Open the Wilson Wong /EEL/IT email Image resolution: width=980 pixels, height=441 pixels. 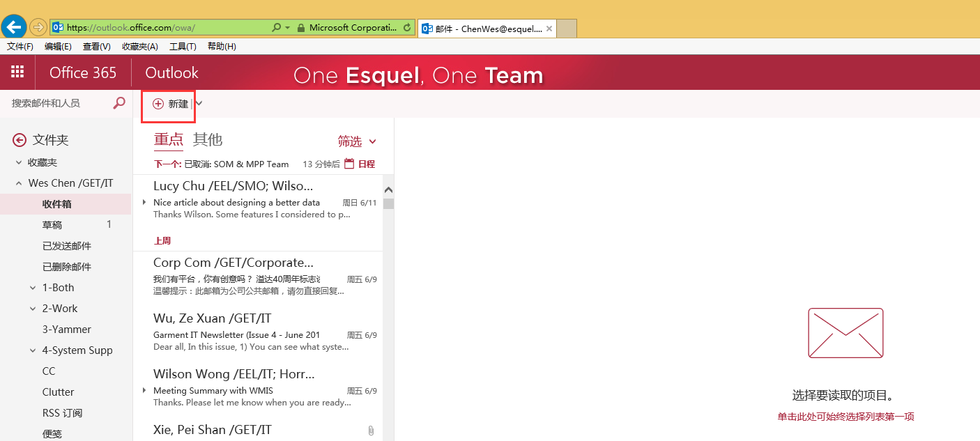(x=258, y=388)
